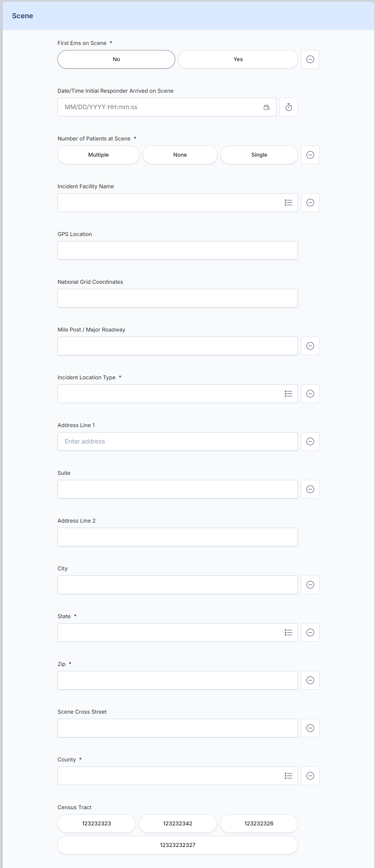
Task: Select No for First Ems on Scene
Action: (x=116, y=59)
